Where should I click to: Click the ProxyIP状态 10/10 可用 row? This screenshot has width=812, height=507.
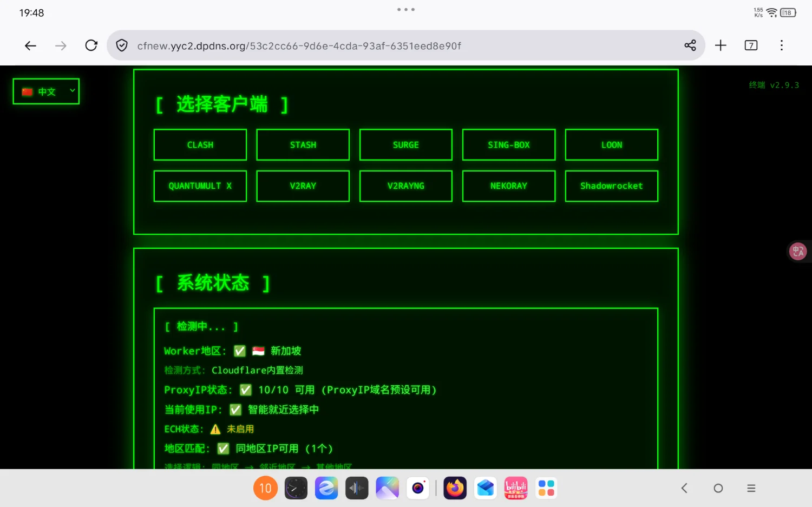coord(300,390)
